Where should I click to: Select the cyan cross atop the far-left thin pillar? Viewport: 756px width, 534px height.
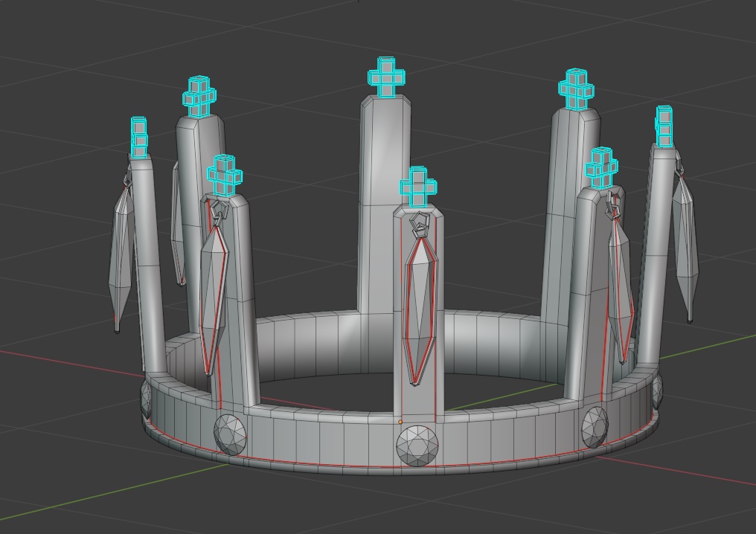point(139,138)
